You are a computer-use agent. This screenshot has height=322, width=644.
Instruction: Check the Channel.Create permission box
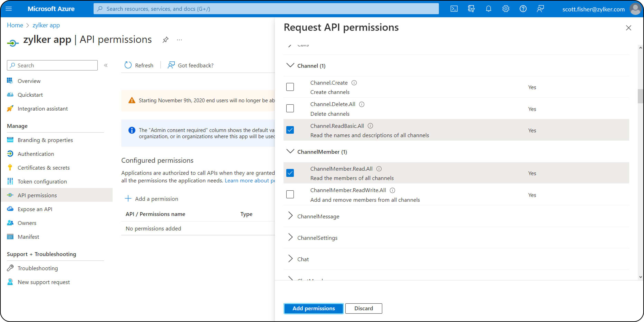(x=290, y=87)
